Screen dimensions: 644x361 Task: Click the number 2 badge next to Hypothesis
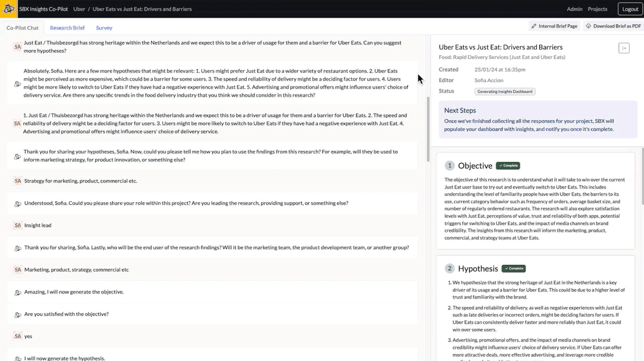pos(449,268)
